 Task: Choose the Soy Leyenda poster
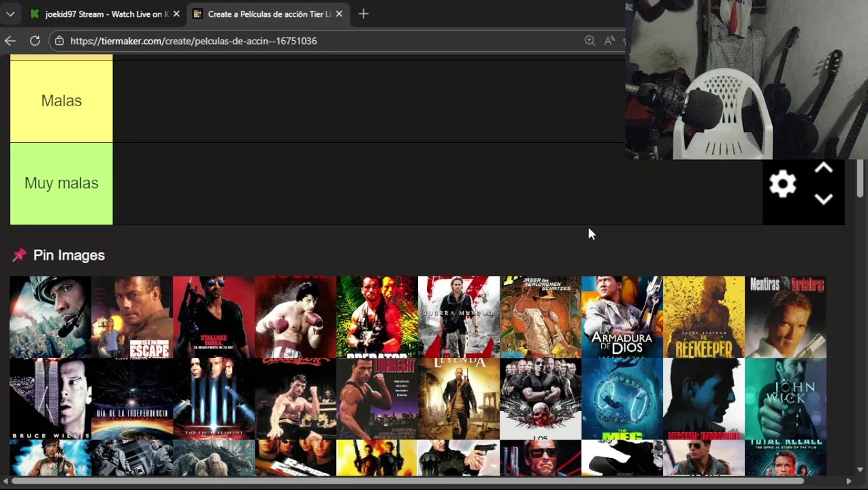click(x=459, y=399)
